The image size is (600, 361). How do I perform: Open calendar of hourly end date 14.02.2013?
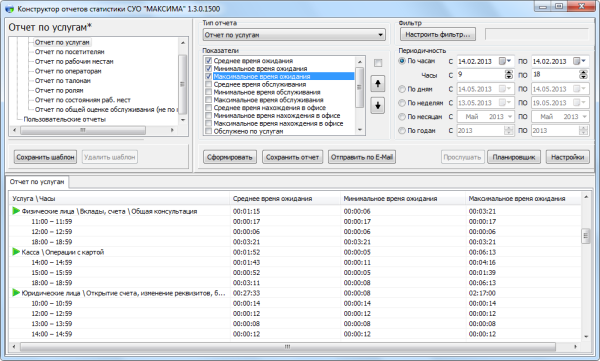[x=580, y=61]
